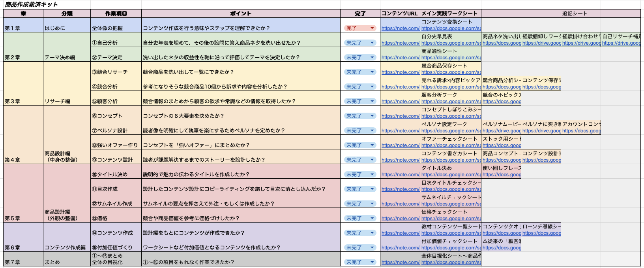The image size is (644, 268).
Task: Expand the status dropdown for ⑮付加価値づくり
Action: [x=360, y=247]
